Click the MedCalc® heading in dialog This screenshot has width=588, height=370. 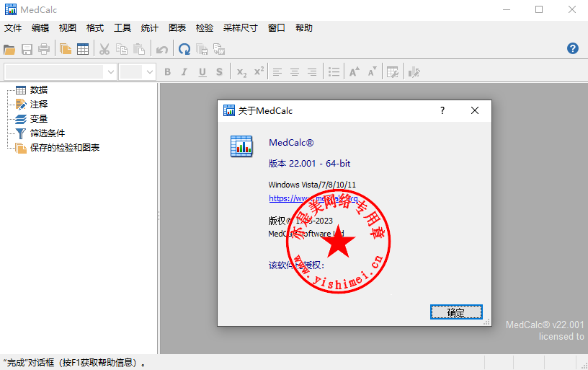tap(291, 143)
